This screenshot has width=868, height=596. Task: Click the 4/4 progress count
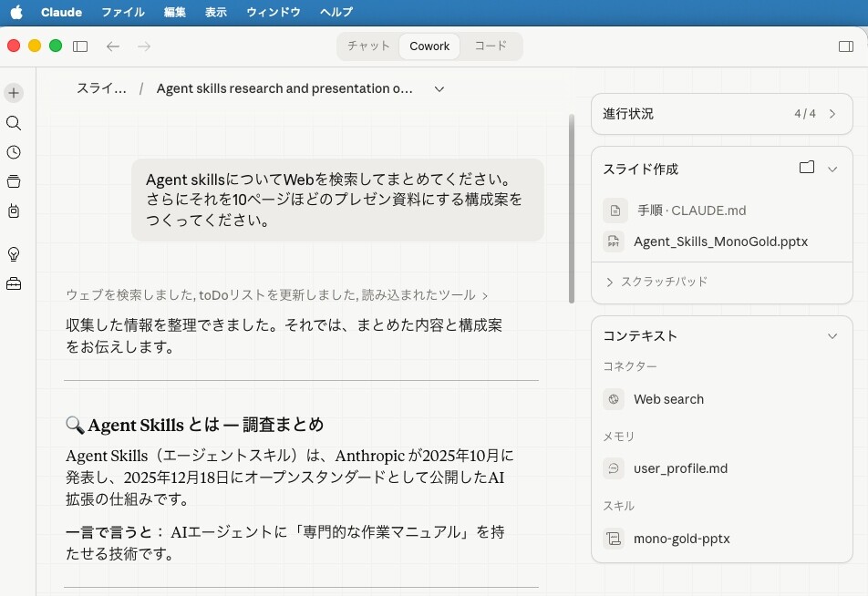pyautogui.click(x=805, y=114)
